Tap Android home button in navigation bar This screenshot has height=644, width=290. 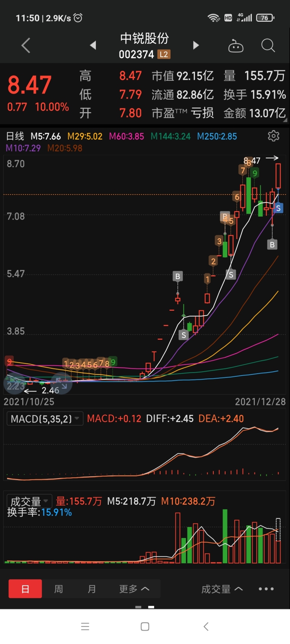point(145,626)
